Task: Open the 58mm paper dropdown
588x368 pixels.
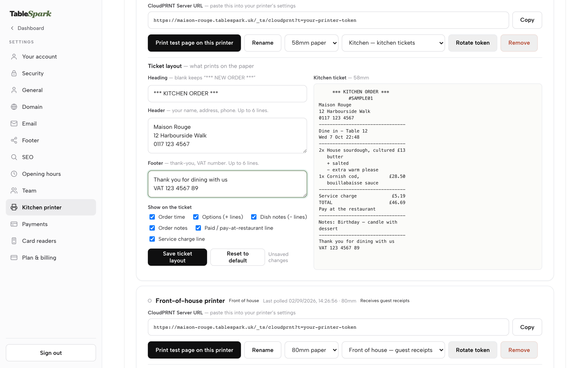Action: click(312, 43)
